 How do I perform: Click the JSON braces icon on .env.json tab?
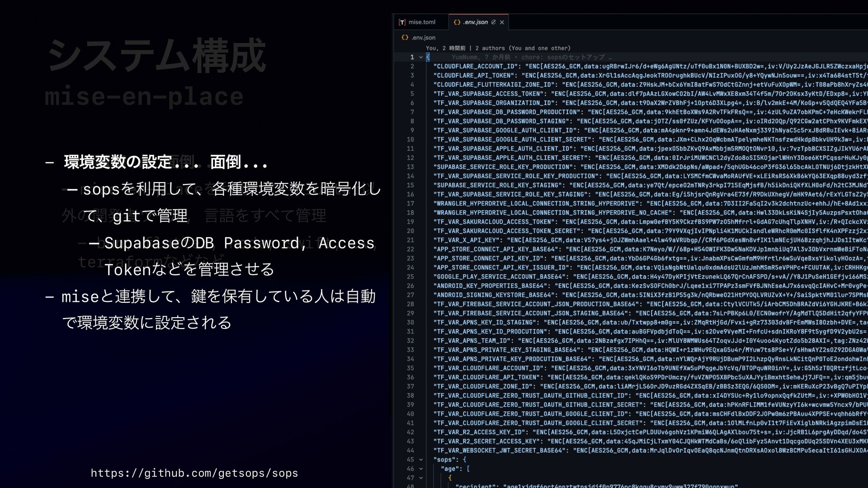point(457,22)
